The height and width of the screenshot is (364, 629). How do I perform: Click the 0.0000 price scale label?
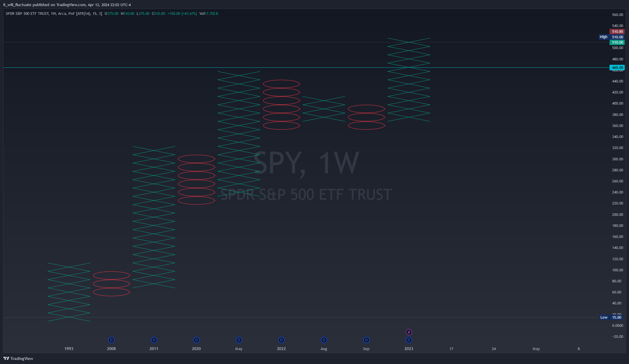click(618, 326)
